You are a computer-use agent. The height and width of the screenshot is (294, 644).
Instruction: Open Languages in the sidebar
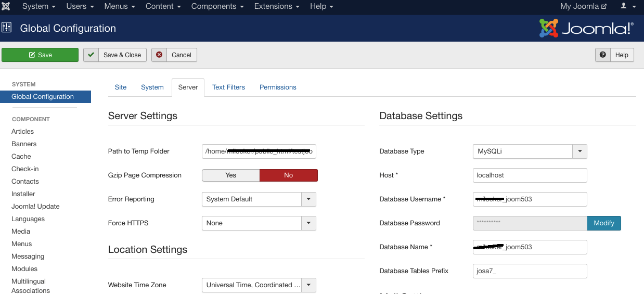28,219
